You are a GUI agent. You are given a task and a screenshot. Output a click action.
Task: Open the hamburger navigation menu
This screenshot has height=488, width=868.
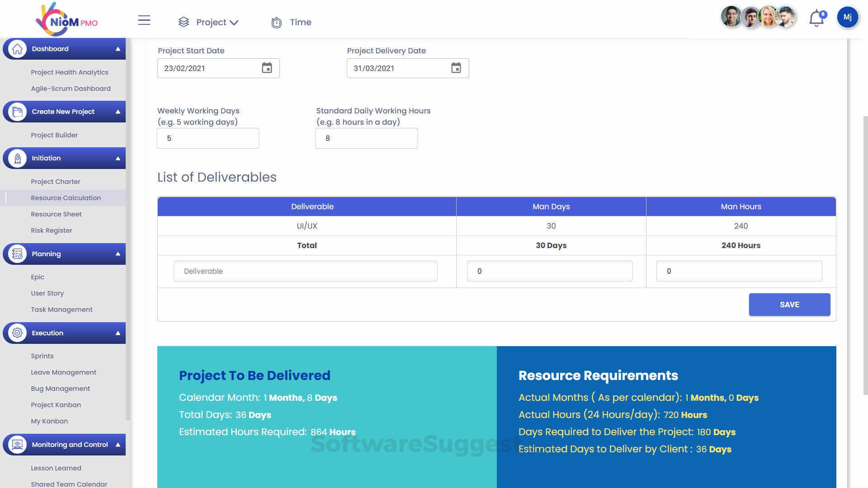(x=144, y=20)
